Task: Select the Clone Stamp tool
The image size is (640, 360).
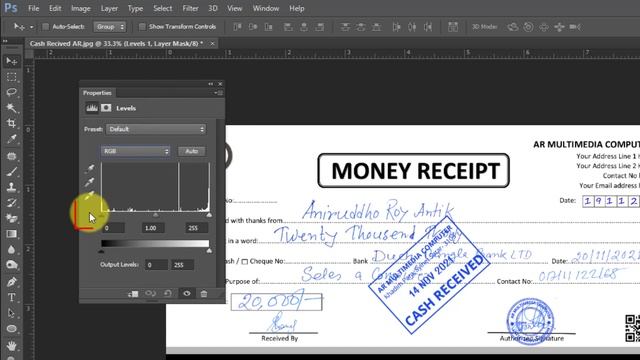Action: click(x=11, y=187)
